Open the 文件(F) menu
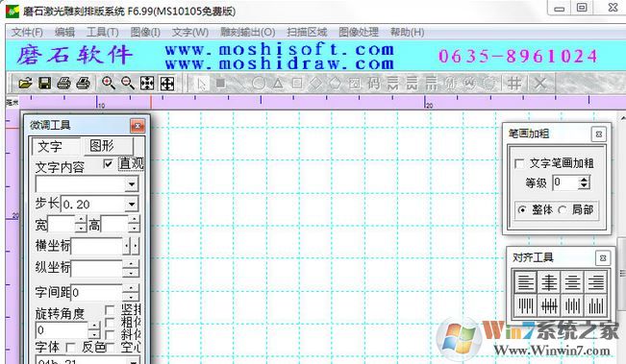The width and height of the screenshot is (626, 364). (x=27, y=32)
